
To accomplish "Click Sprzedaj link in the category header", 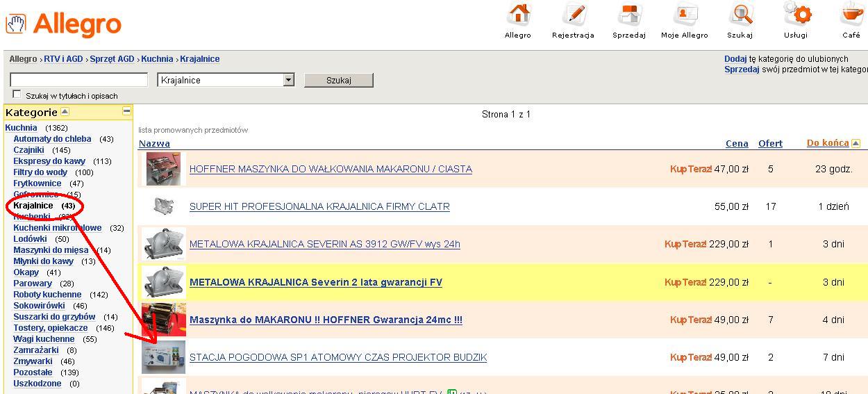I will pyautogui.click(x=742, y=69).
